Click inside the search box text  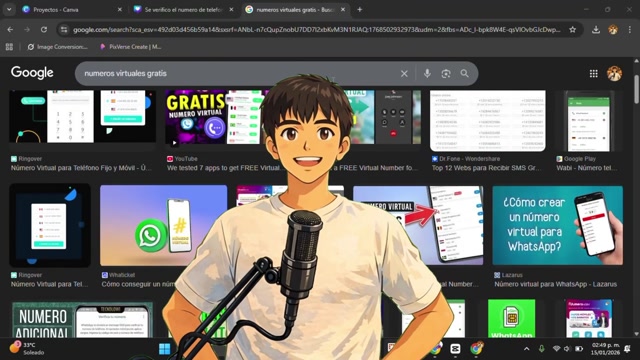pos(125,73)
